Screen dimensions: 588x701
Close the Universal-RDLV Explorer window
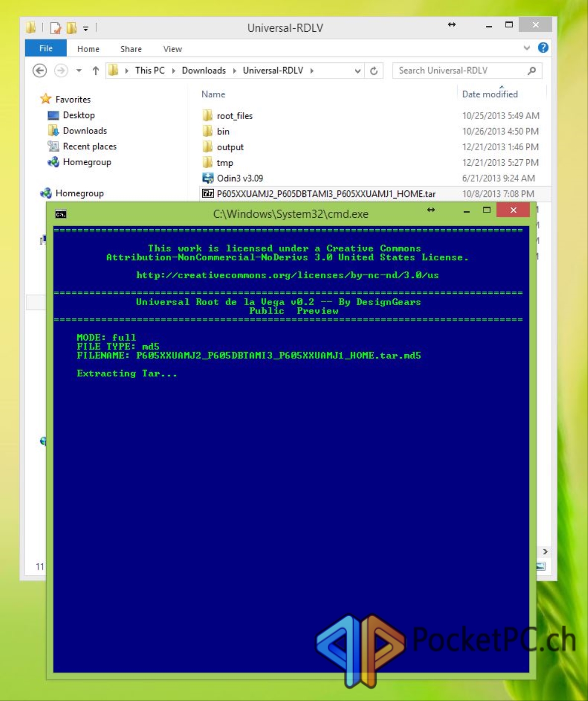click(x=535, y=25)
